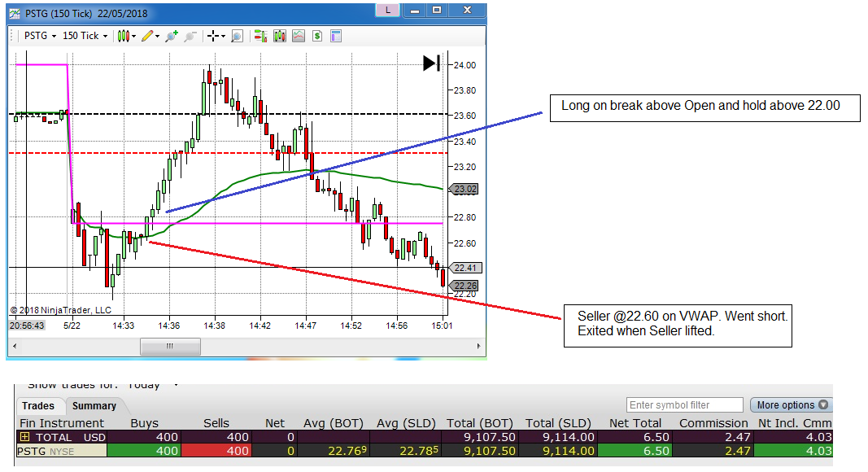
Task: Open the More options button
Action: tap(792, 405)
